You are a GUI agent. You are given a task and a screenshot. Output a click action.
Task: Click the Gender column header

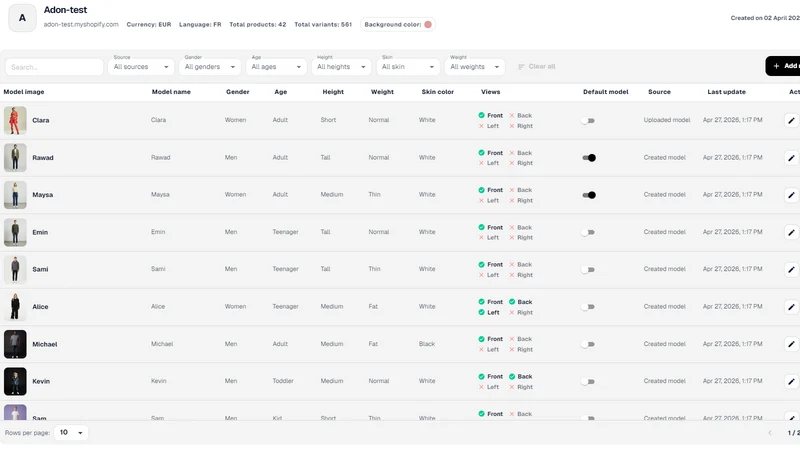(238, 92)
